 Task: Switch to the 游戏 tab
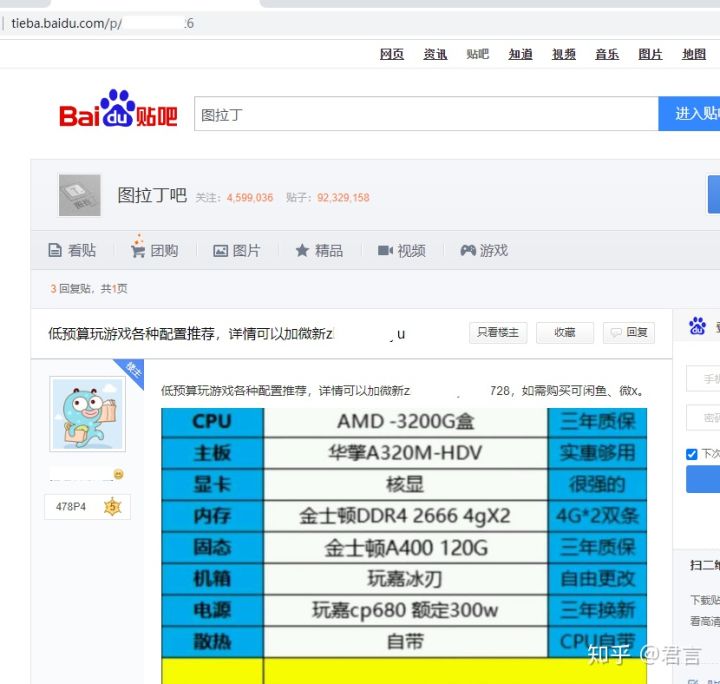484,251
